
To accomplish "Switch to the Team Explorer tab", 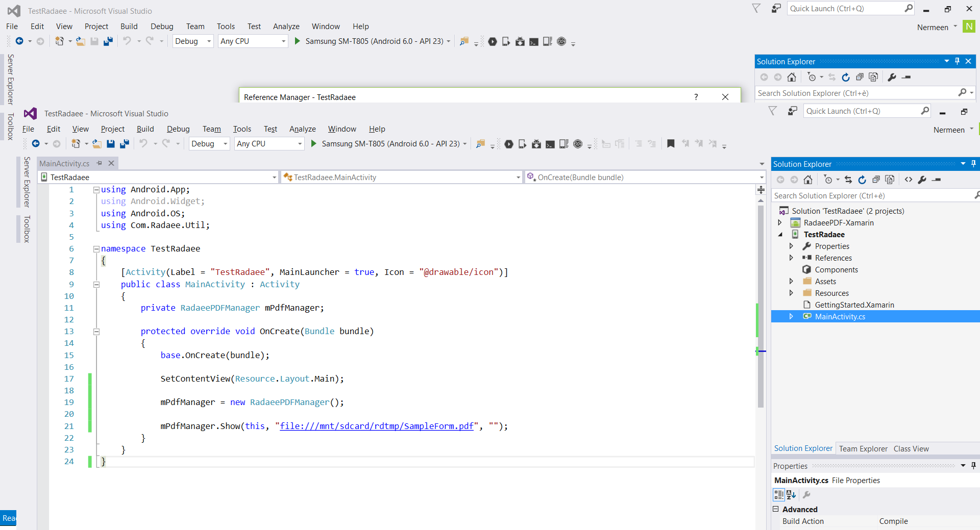I will tap(863, 449).
